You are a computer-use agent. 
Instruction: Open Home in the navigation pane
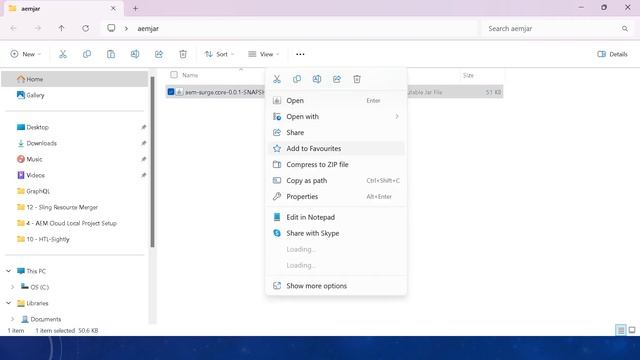[x=75, y=79]
